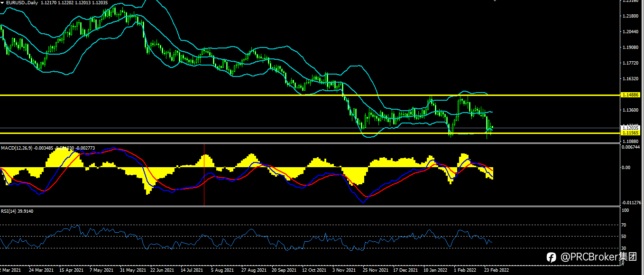Click the 14 Jul 2021 date label
This screenshot has width=644, height=275.
click(x=192, y=270)
